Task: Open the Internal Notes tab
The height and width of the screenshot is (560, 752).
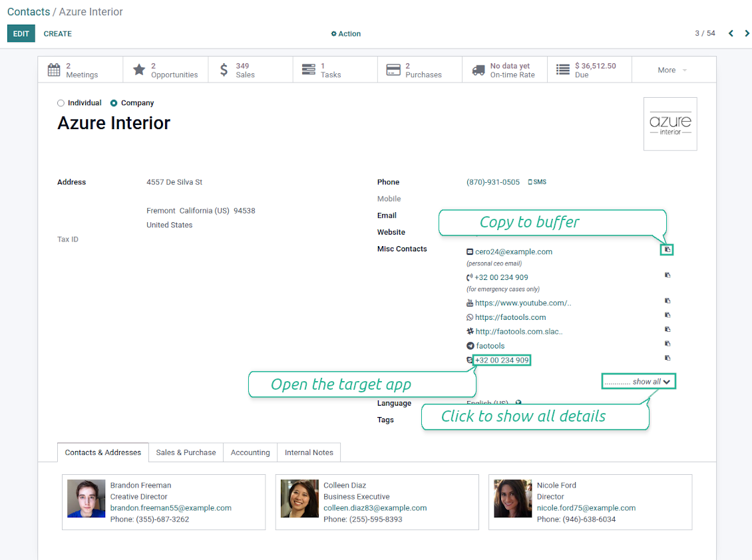Action: (x=309, y=453)
